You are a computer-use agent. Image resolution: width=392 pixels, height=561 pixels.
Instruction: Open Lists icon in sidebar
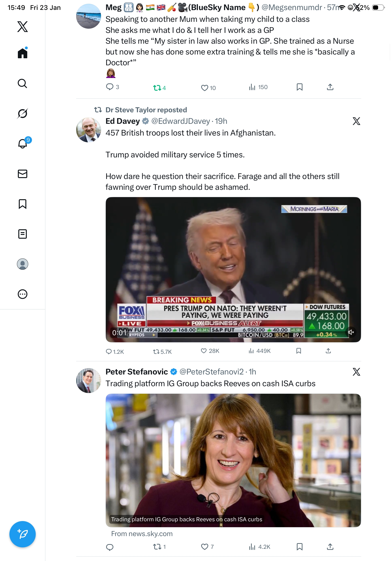(23, 234)
